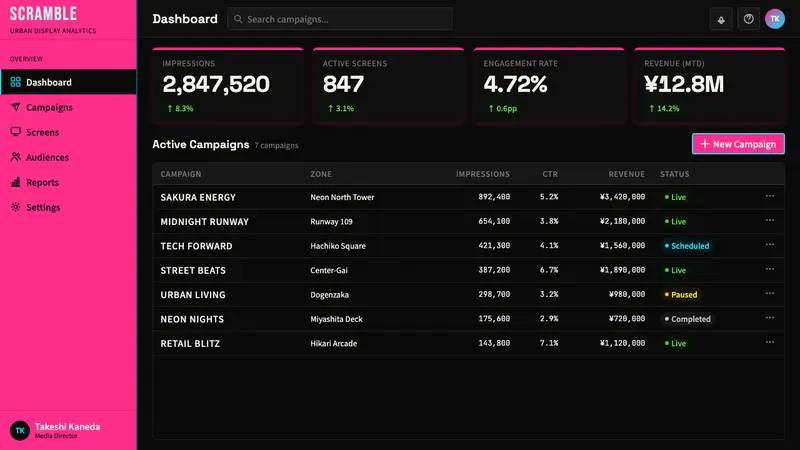This screenshot has width=800, height=450.
Task: Click the Campaigns paper plane icon
Action: (x=16, y=107)
